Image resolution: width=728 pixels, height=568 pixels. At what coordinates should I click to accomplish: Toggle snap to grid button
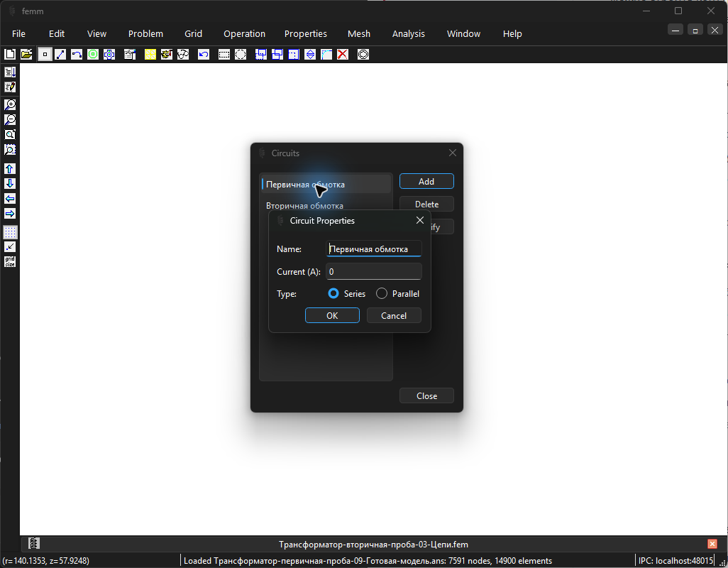click(x=10, y=246)
